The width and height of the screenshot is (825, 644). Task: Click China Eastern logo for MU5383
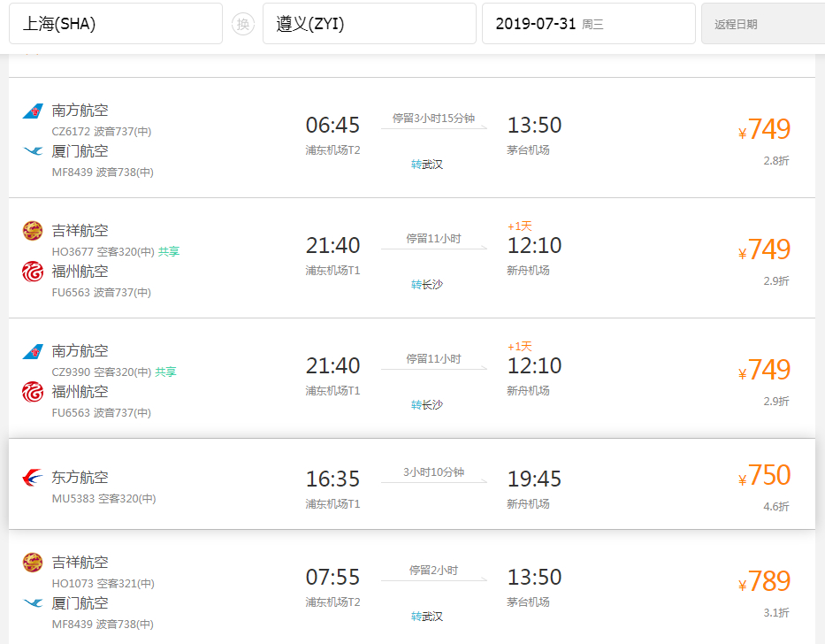tap(33, 478)
